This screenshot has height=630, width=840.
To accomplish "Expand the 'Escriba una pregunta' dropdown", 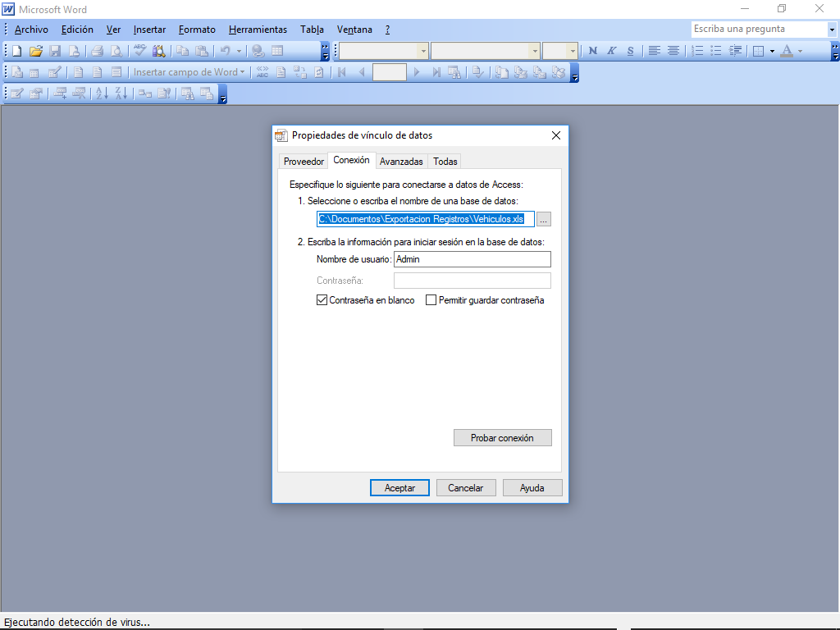I will tap(832, 30).
